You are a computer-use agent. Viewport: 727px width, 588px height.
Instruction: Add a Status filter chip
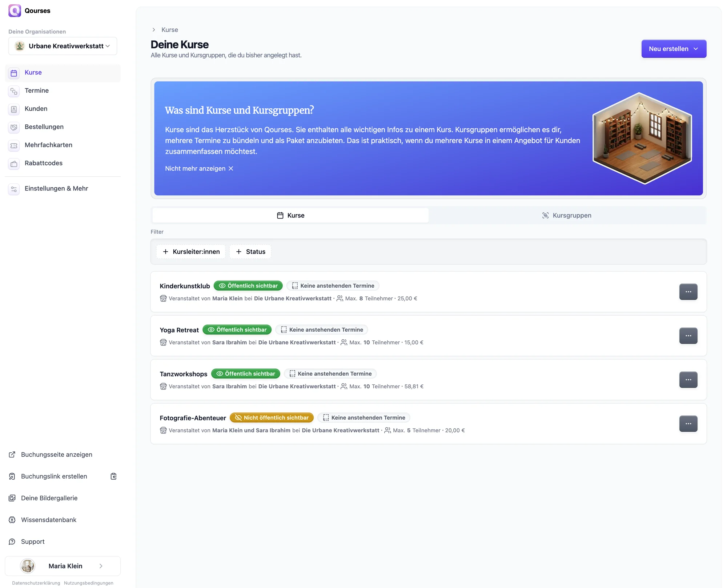(250, 251)
